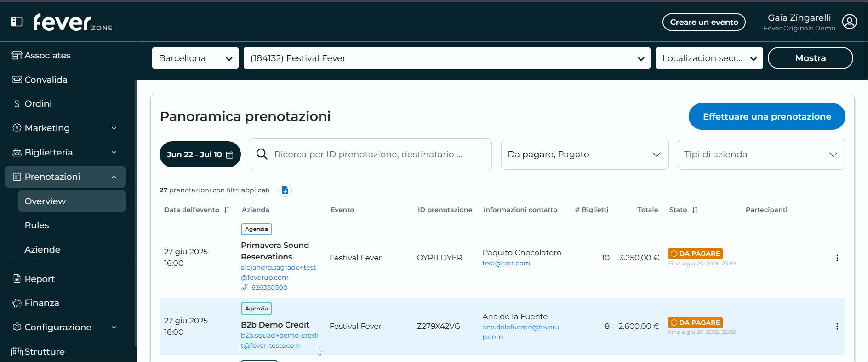868x362 pixels.
Task: Sort by Stato column arrows
Action: (695, 210)
